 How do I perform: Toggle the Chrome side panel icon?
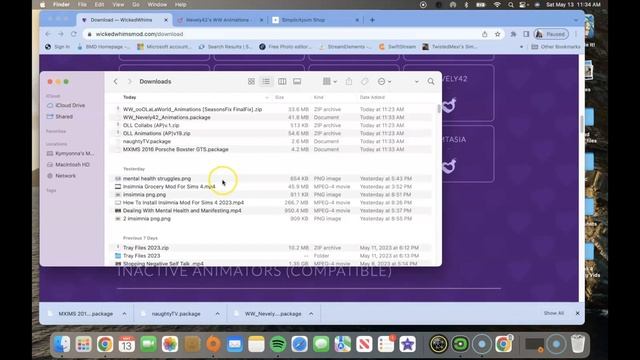(x=526, y=34)
